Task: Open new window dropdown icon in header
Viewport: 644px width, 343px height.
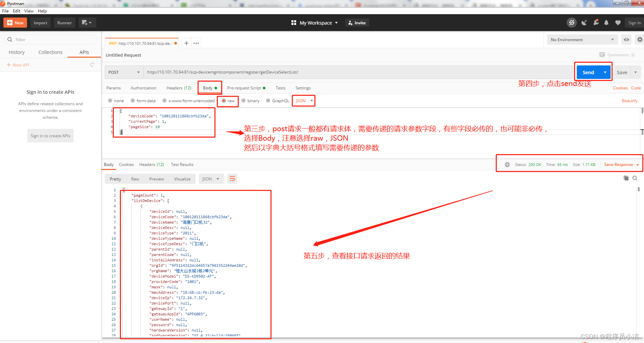Action: pos(87,23)
